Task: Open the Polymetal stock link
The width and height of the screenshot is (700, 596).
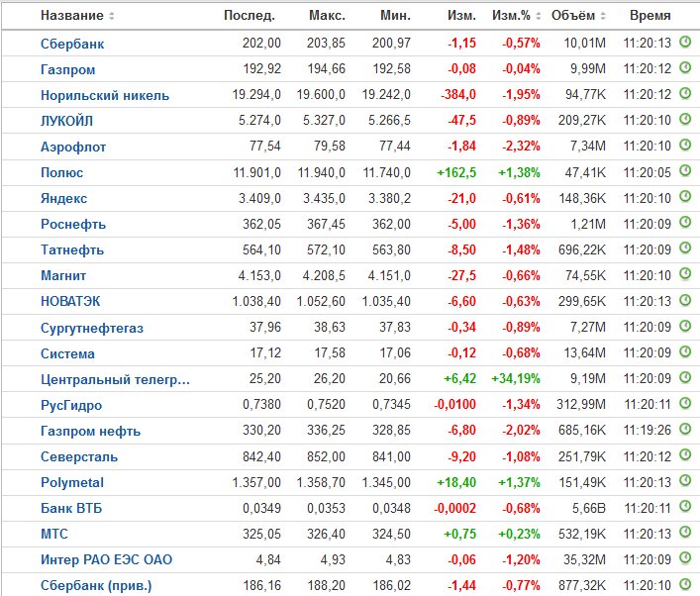Action: [x=72, y=482]
